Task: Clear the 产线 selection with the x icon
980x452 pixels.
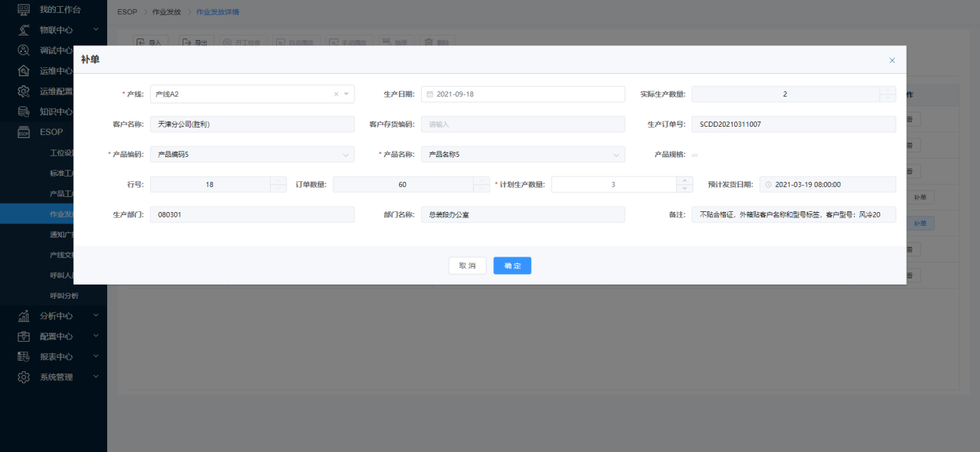Action: tap(336, 94)
